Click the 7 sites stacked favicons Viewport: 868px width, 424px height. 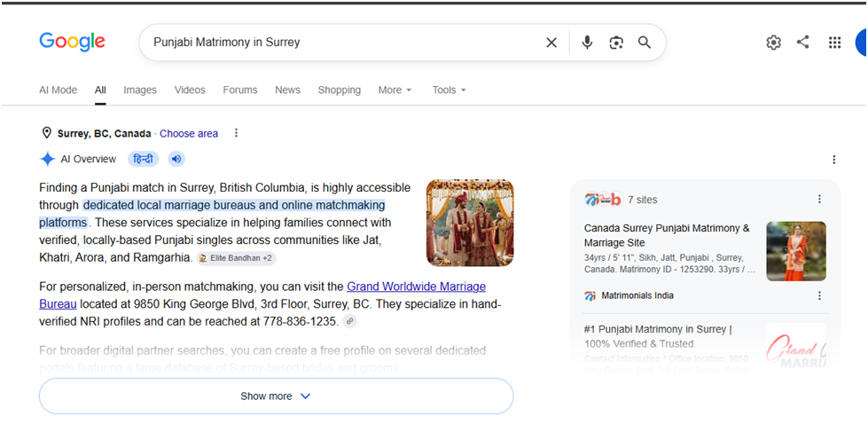pyautogui.click(x=604, y=200)
